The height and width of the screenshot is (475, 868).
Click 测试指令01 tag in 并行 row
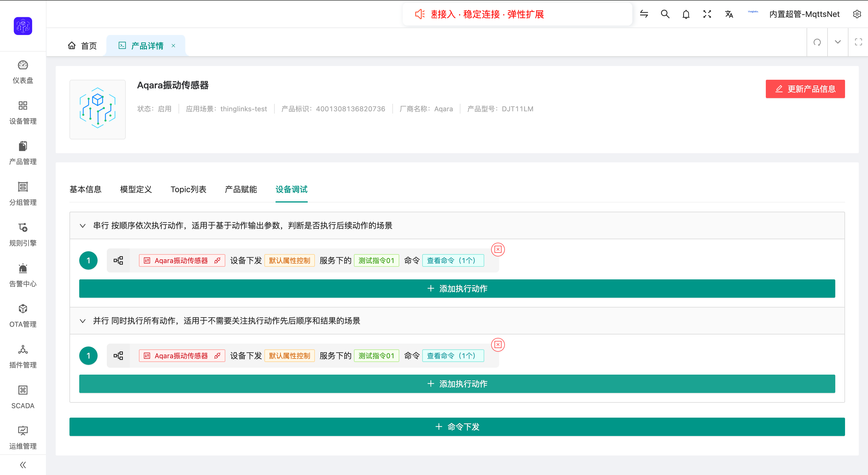pos(376,355)
